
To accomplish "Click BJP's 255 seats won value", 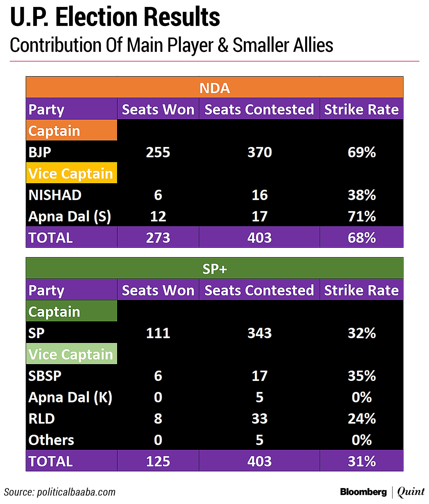I will 158,152.
